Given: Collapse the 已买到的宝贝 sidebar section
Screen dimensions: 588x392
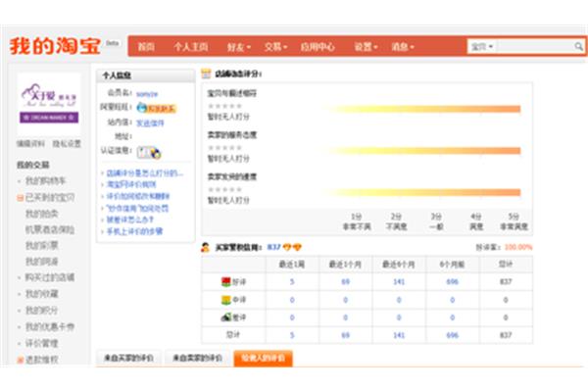Looking at the screenshot, I should click(20, 198).
